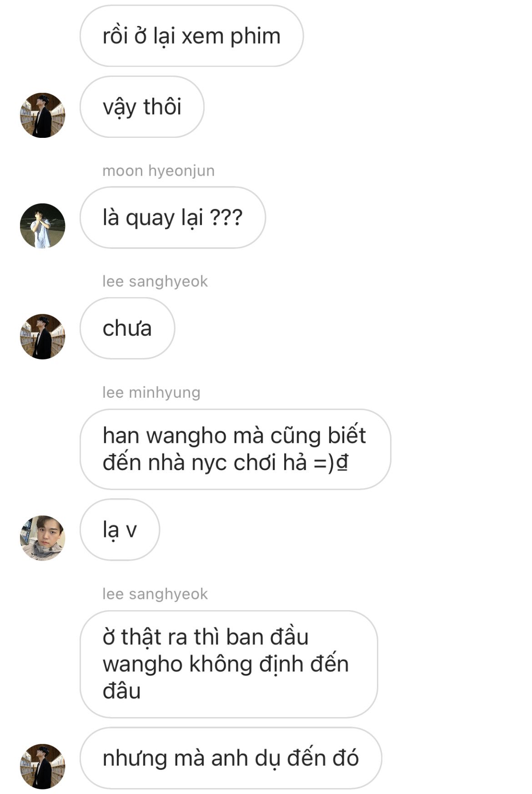Select the 'han wangho mà cũng biết' message

235,449
